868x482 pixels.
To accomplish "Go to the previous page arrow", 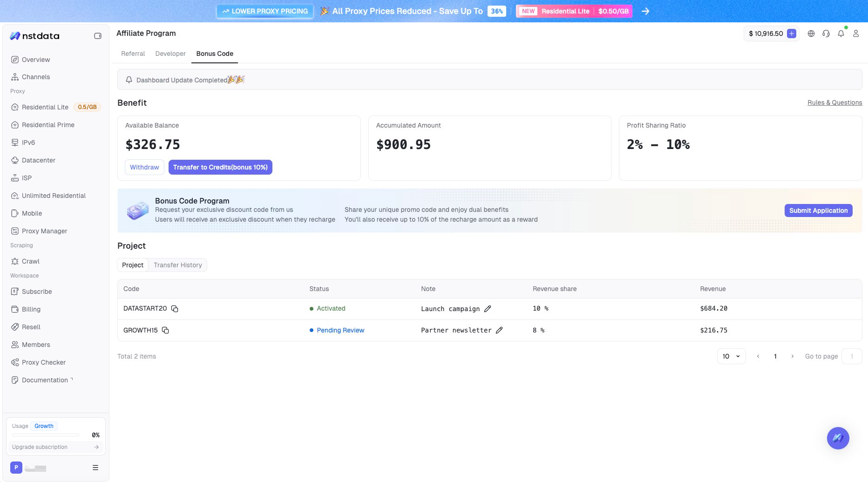I will point(758,356).
